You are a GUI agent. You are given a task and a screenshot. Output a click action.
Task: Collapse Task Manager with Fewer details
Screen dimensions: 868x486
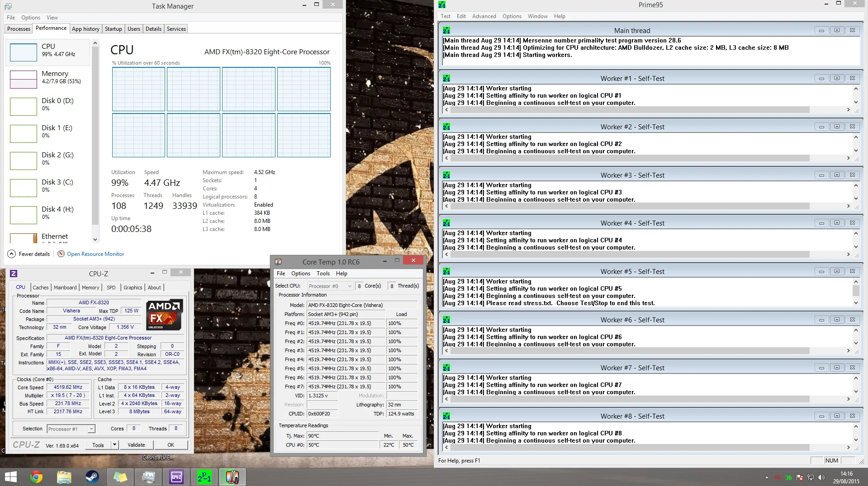click(29, 254)
